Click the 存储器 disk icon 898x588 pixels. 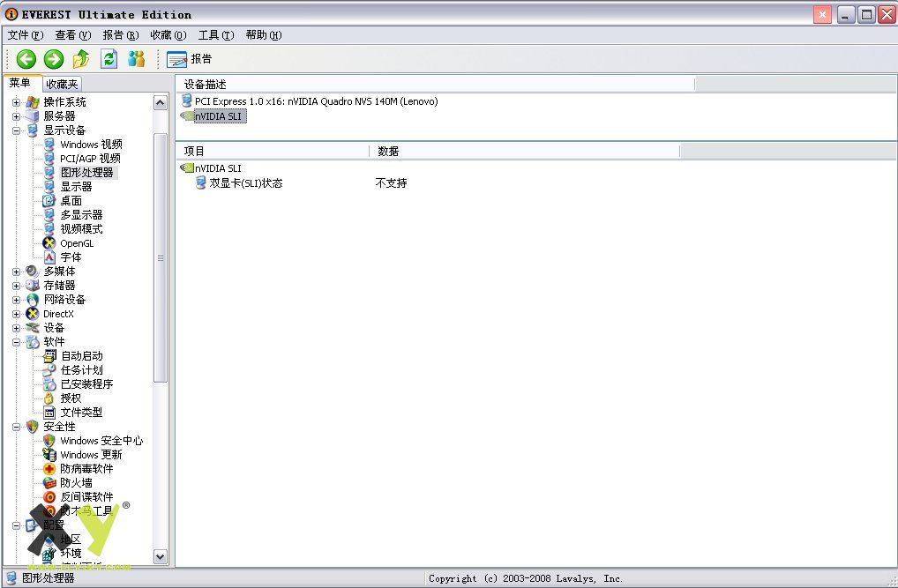(x=33, y=285)
